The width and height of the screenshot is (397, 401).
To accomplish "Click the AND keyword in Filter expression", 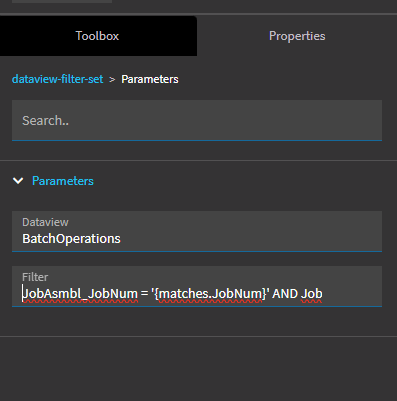I will (x=285, y=294).
